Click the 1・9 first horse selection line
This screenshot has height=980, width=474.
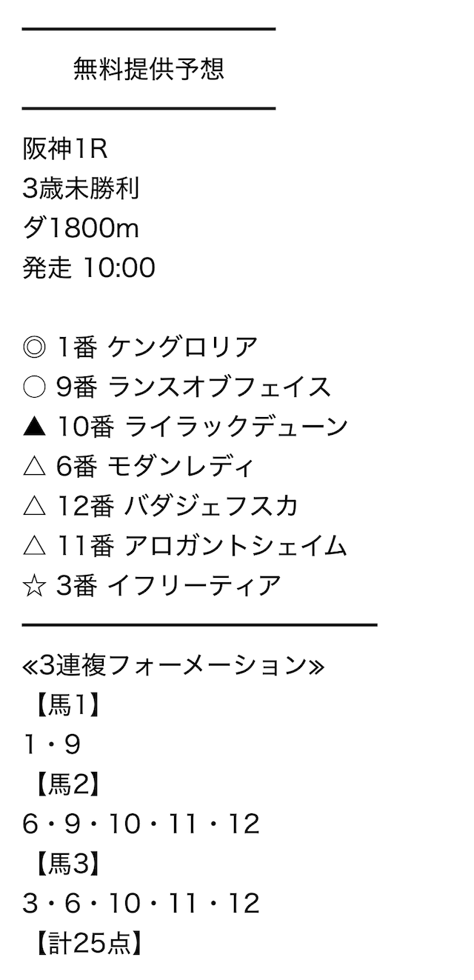52,744
